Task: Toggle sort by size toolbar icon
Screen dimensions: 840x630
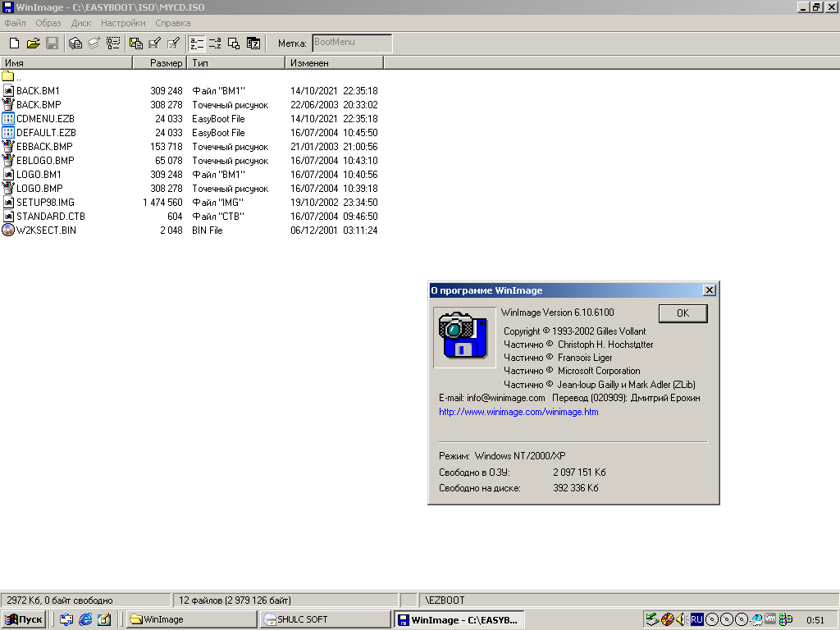Action: click(234, 43)
